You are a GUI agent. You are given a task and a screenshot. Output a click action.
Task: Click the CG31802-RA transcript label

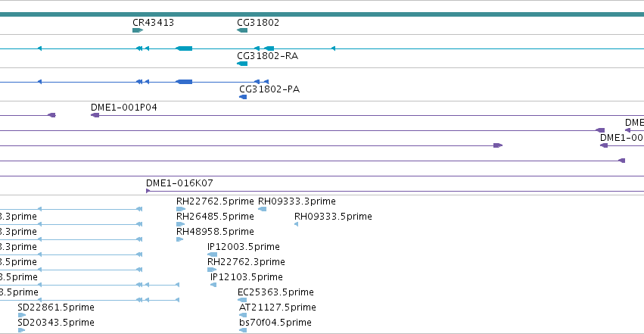267,56
